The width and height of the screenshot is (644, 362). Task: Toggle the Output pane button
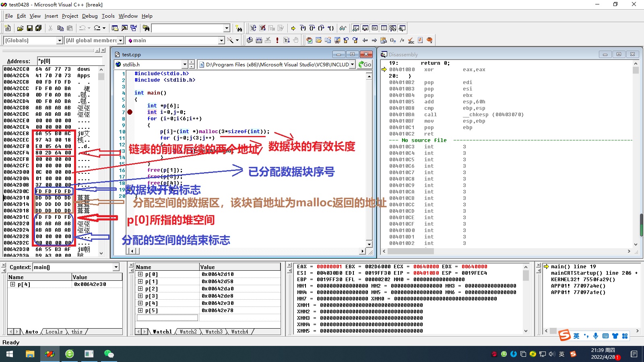tap(124, 28)
